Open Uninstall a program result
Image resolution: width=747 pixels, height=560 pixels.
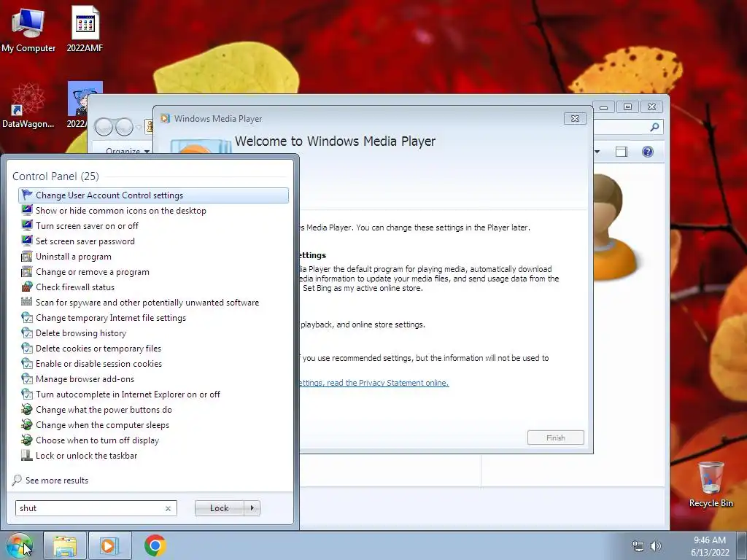[153, 257]
